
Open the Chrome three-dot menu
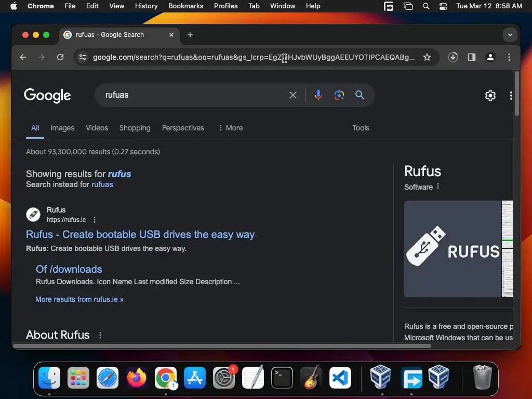point(509,57)
